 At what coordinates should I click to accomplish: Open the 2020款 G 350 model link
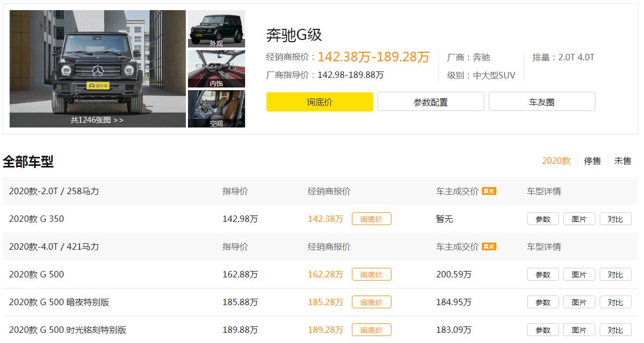pos(36,219)
